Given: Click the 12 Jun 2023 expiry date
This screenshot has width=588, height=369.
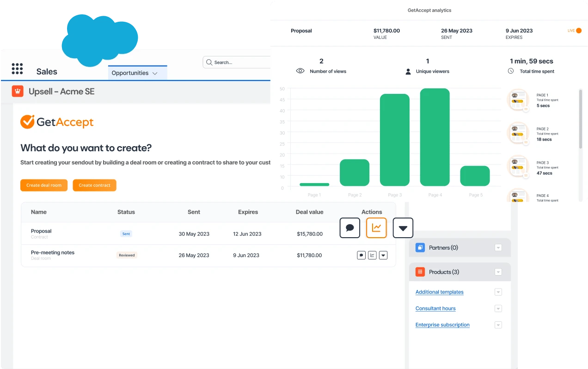Looking at the screenshot, I should point(247,234).
